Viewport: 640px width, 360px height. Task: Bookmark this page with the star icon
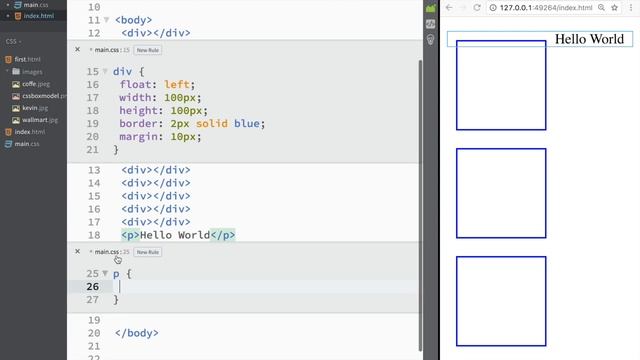click(614, 7)
